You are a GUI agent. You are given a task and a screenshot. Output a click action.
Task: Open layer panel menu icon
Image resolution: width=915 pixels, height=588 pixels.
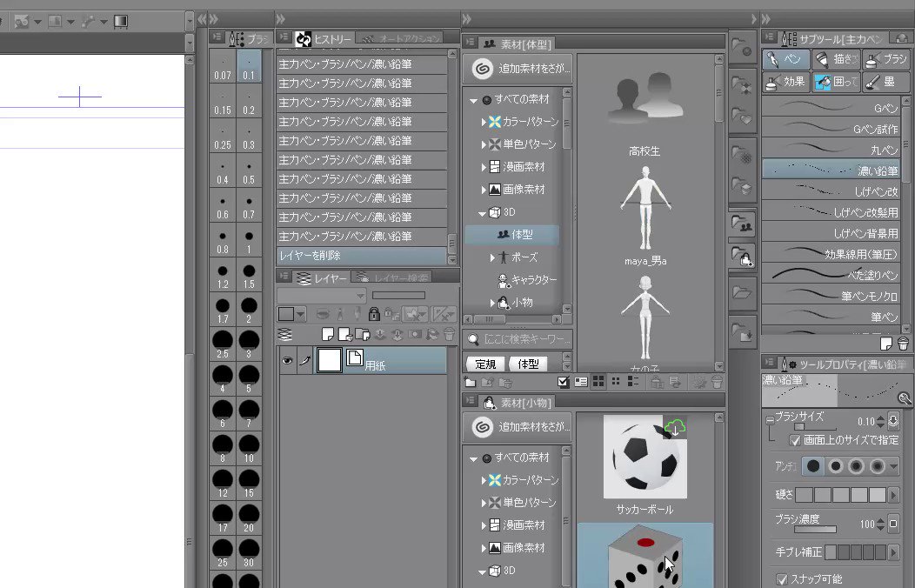tap(284, 277)
